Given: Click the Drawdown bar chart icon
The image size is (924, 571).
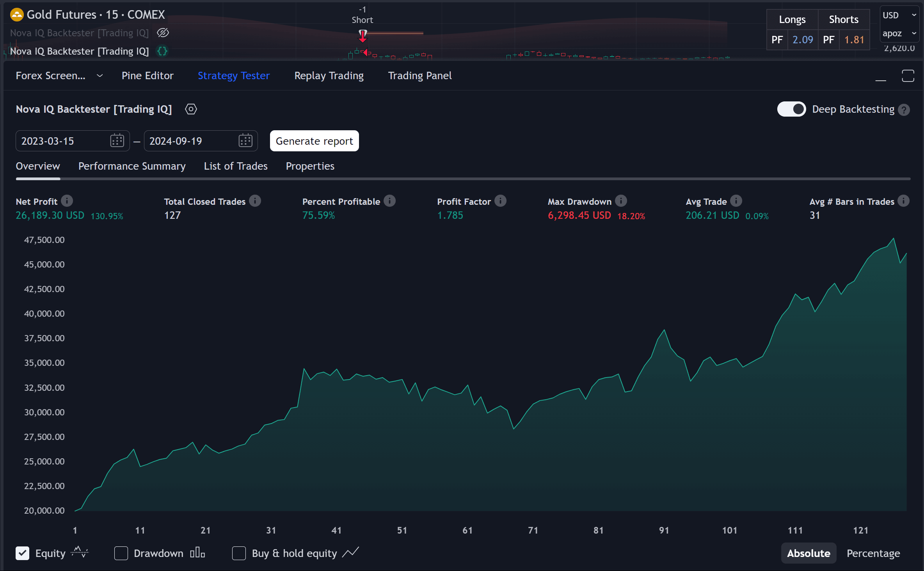Looking at the screenshot, I should [x=197, y=553].
